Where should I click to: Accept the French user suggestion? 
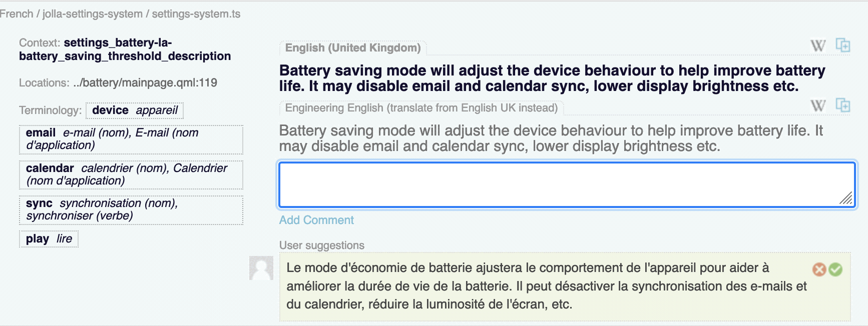click(x=835, y=269)
